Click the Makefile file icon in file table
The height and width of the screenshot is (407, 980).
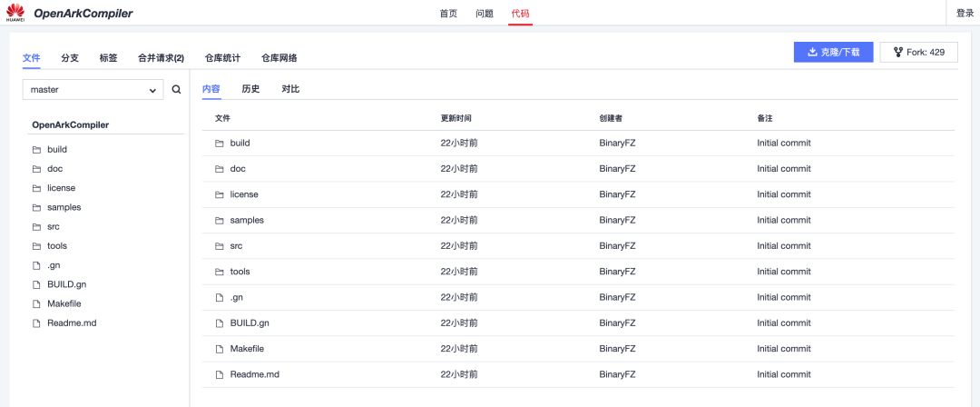pos(220,349)
